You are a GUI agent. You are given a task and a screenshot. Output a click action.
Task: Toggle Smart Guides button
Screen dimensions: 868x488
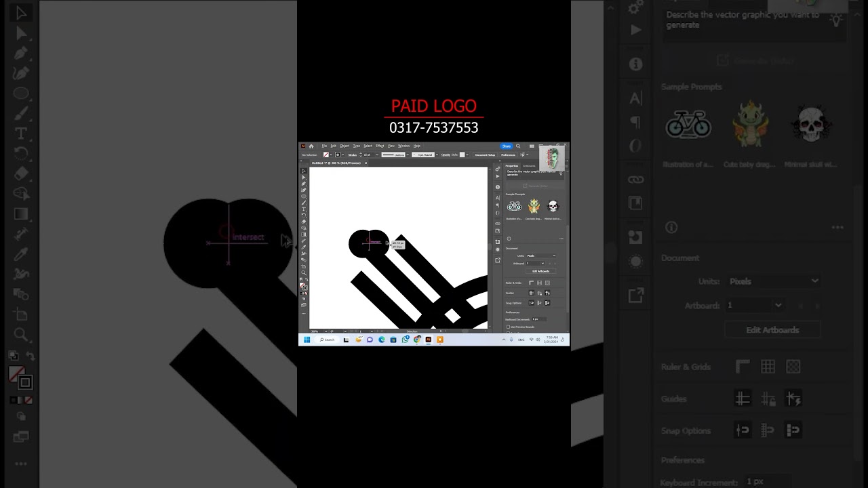pos(547,293)
